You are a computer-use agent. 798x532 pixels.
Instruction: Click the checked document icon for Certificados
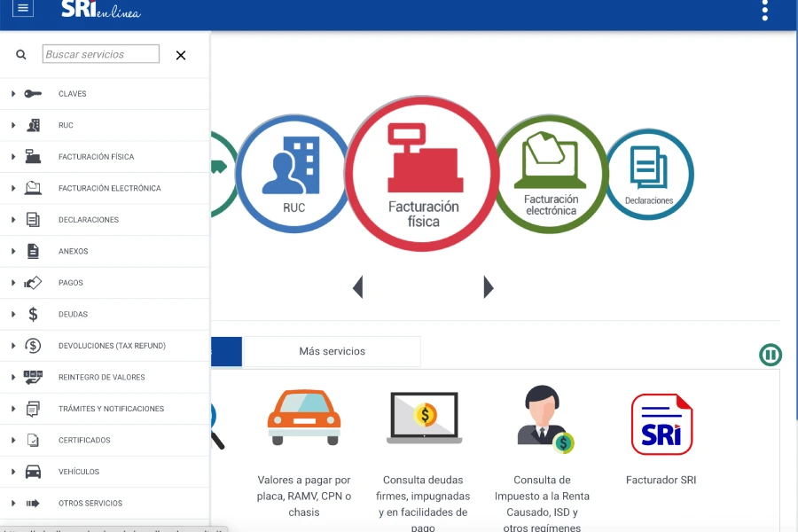33,441
